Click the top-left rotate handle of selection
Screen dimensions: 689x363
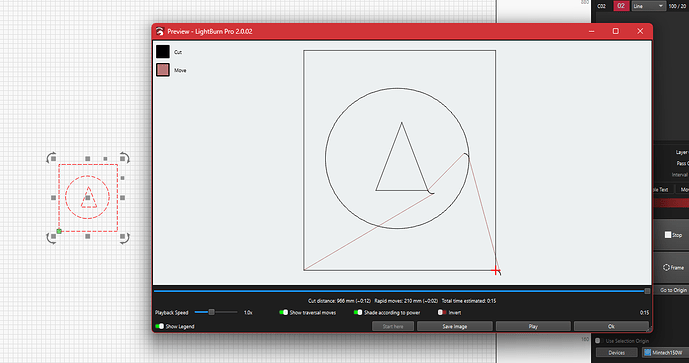(51, 158)
